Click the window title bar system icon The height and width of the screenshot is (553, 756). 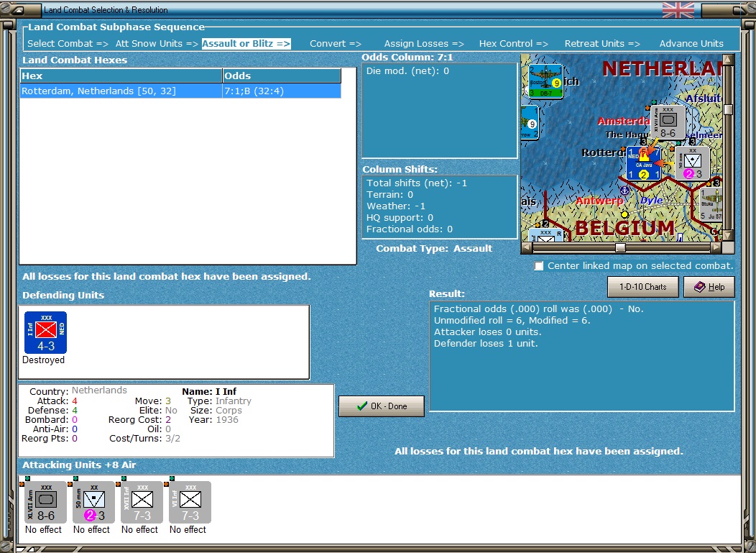point(17,9)
